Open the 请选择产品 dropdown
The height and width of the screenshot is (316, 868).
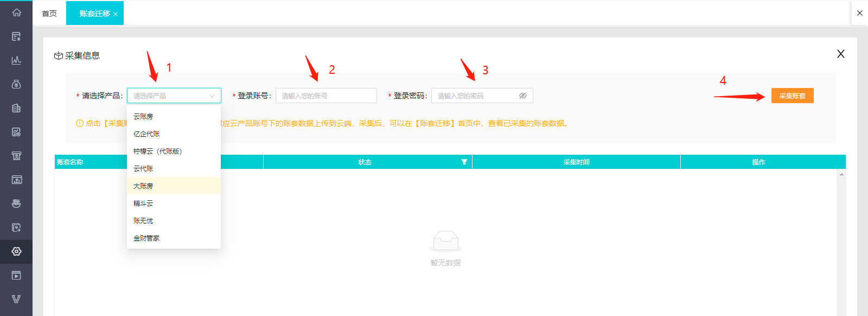coord(174,96)
